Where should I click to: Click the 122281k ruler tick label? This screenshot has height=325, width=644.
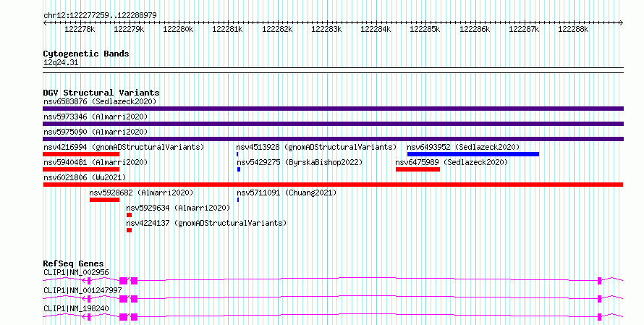(227, 29)
